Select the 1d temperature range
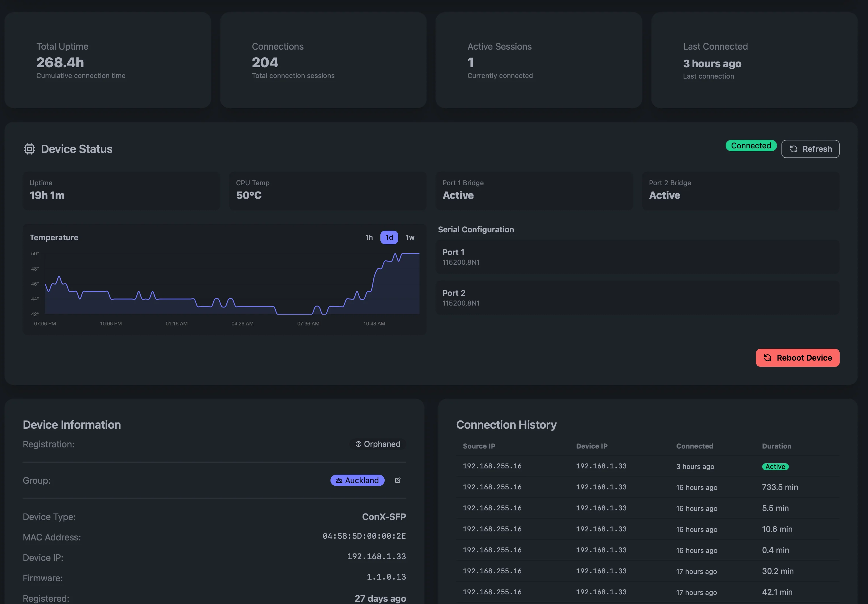The height and width of the screenshot is (604, 868). (x=389, y=237)
